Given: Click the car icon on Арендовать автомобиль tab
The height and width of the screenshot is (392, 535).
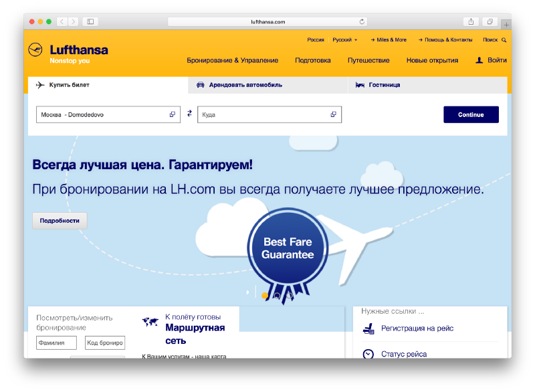Looking at the screenshot, I should pyautogui.click(x=200, y=85).
